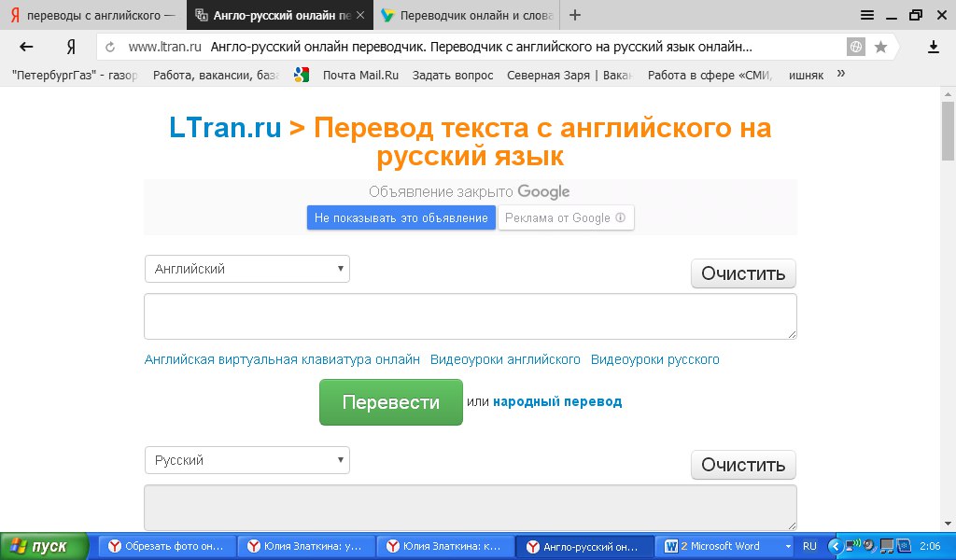
Task: Click the ad info icon beside Реклама от Google
Action: [x=621, y=217]
